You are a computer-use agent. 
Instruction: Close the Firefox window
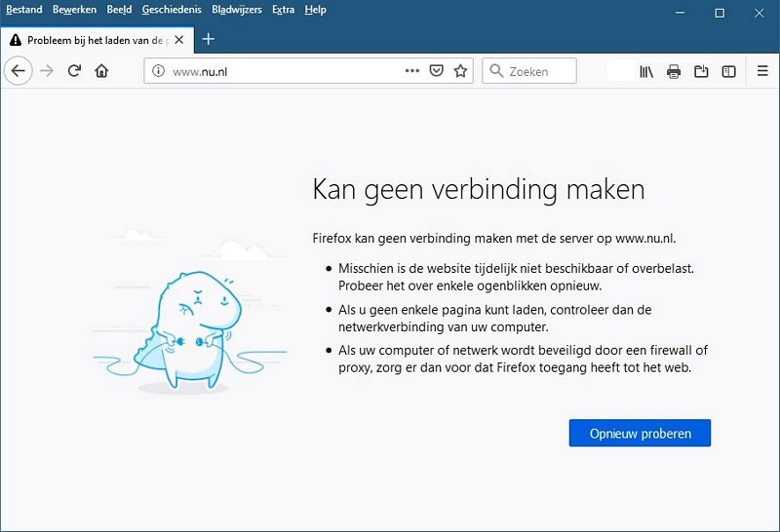759,13
